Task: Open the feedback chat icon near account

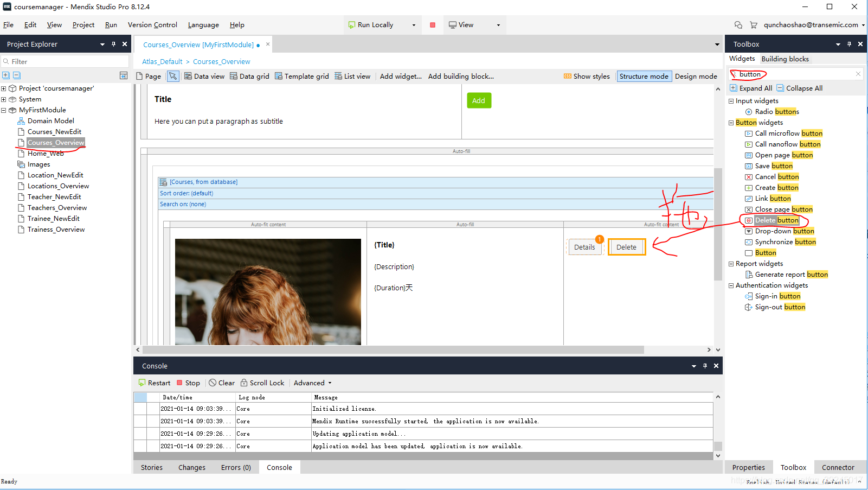Action: [x=738, y=25]
